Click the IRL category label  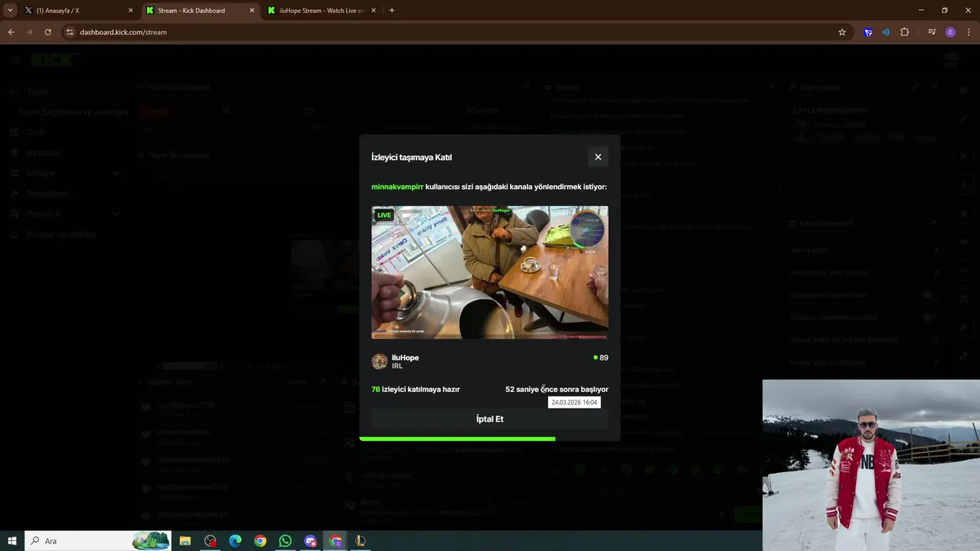pos(397,366)
